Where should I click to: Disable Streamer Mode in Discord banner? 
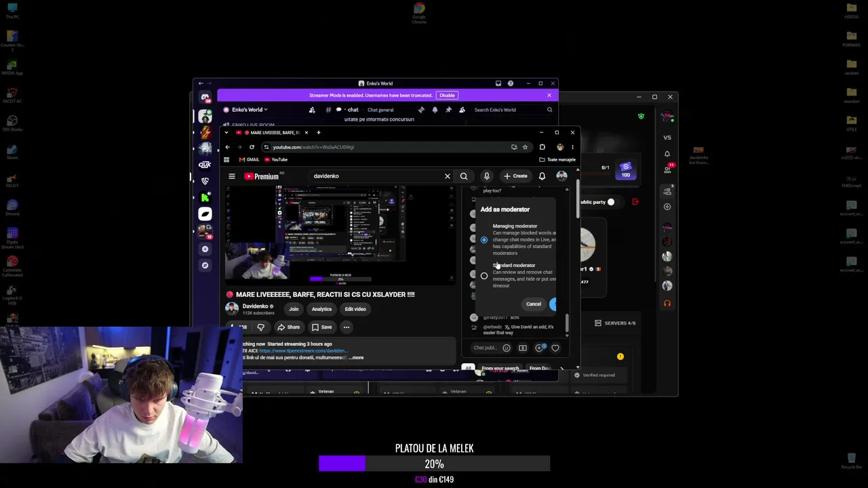pos(447,96)
